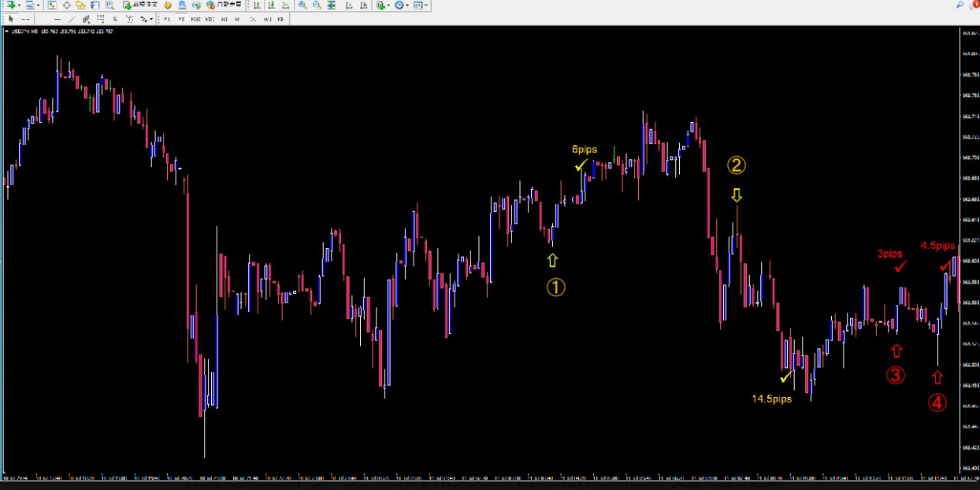Screen dimensions: 980x490
Task: Click the New Chart icon
Action: (x=10, y=5)
